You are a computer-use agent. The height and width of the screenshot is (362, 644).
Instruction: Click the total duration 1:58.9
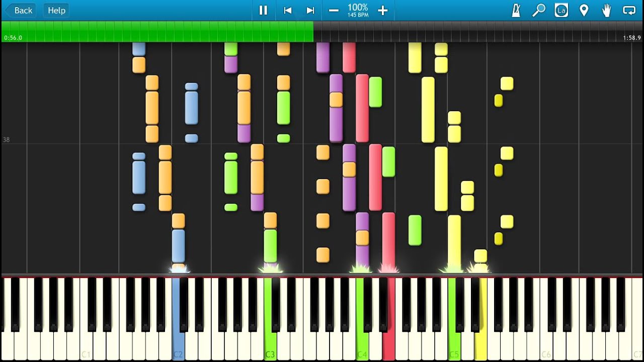[632, 38]
